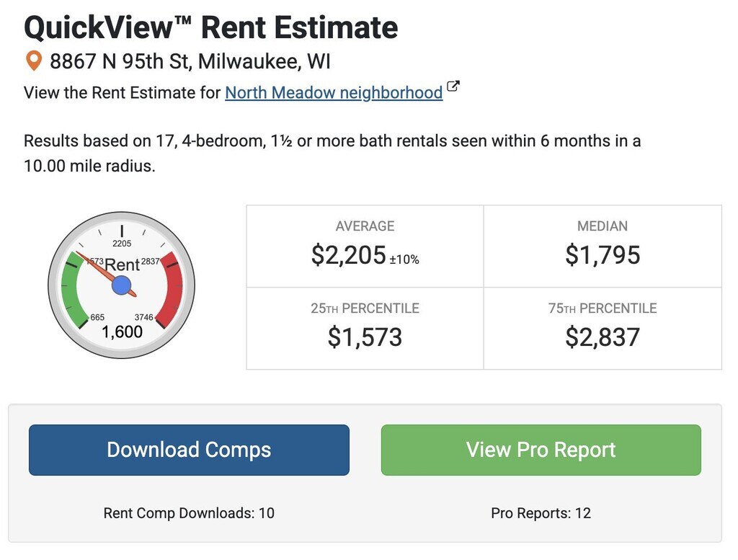This screenshot has width=738, height=560.
Task: Open the North Meadow neighborhood link
Action: [x=334, y=93]
